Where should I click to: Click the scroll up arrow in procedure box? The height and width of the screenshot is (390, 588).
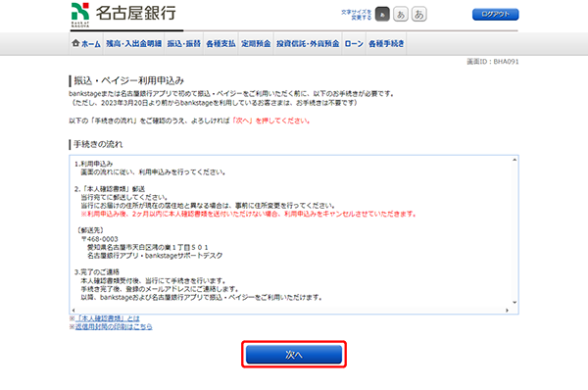click(514, 160)
